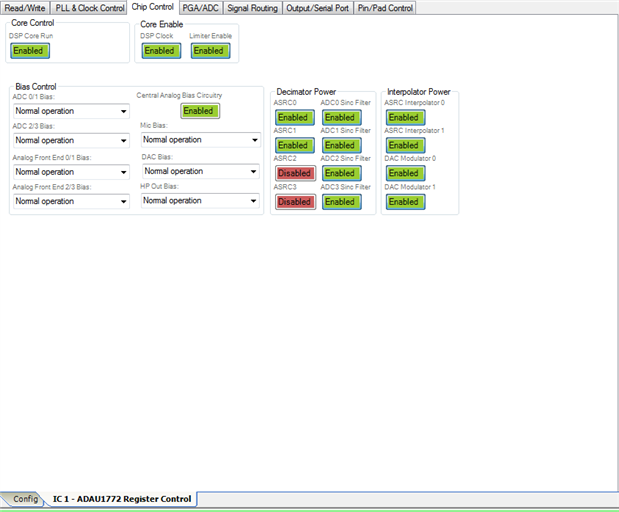The height and width of the screenshot is (512, 619).
Task: Toggle ASRC Interpolator 1 power
Action: pos(405,146)
